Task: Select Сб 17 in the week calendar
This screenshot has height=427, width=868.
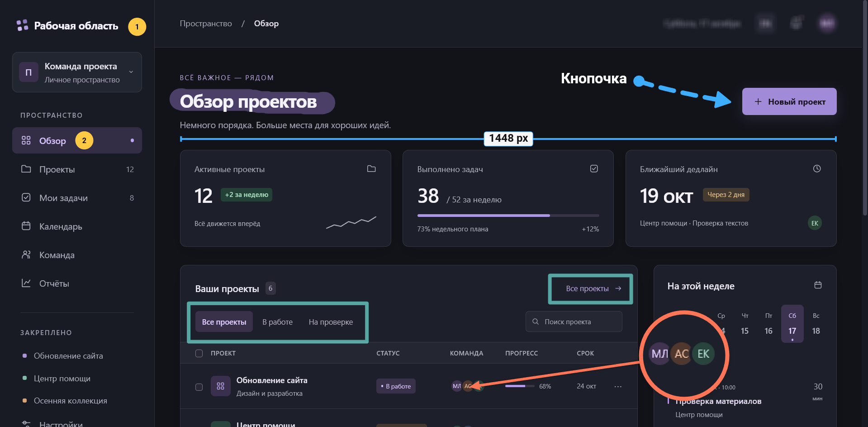Action: pyautogui.click(x=792, y=324)
